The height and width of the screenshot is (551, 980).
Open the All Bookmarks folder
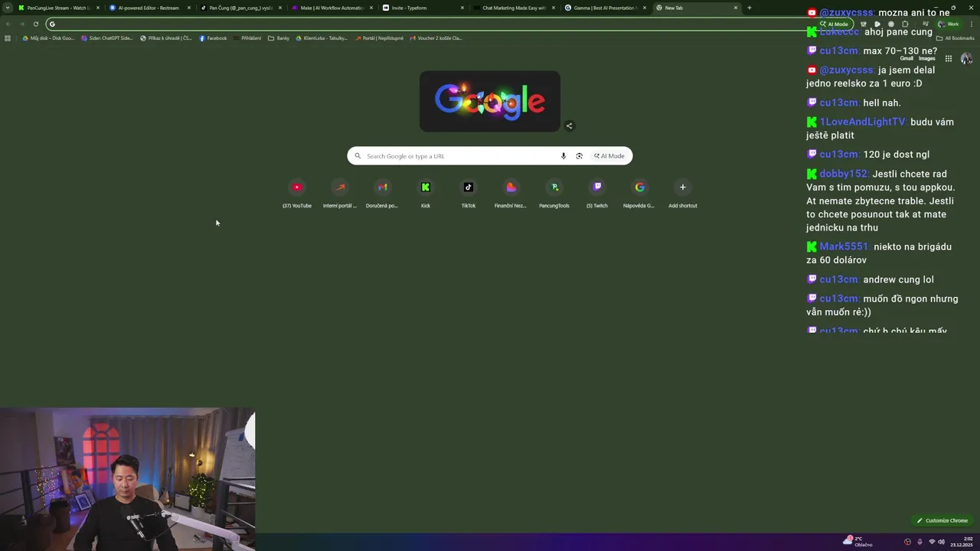(955, 37)
